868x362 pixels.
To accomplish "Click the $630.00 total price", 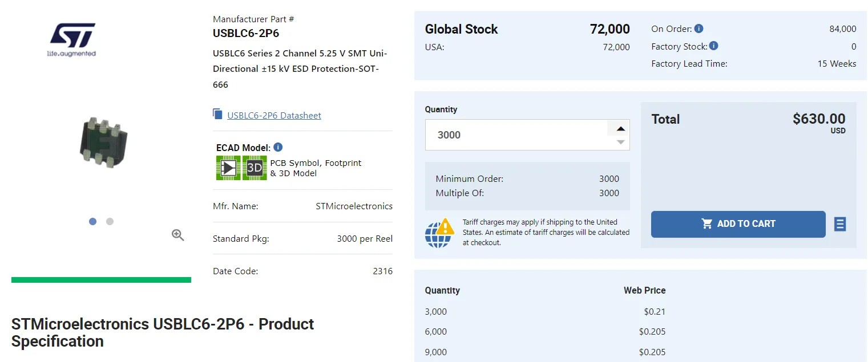I will [x=819, y=119].
